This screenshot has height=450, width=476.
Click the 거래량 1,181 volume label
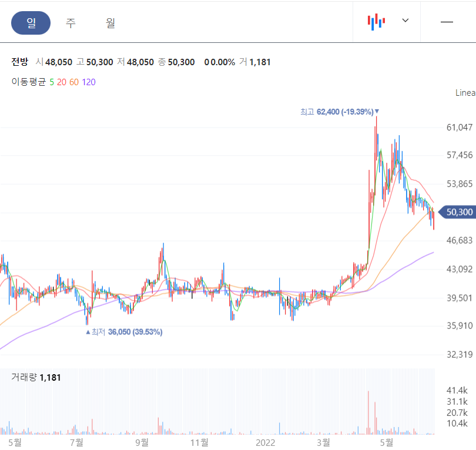[x=36, y=378]
